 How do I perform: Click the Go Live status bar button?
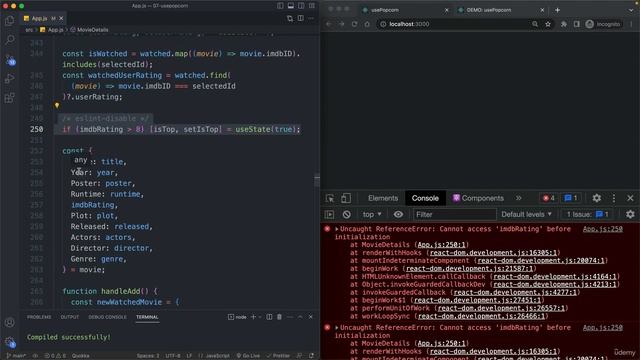[248, 356]
